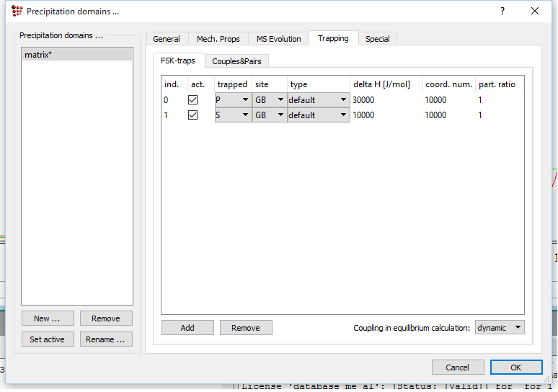
Task: Open trapped element dropdown showing P
Action: pos(233,100)
